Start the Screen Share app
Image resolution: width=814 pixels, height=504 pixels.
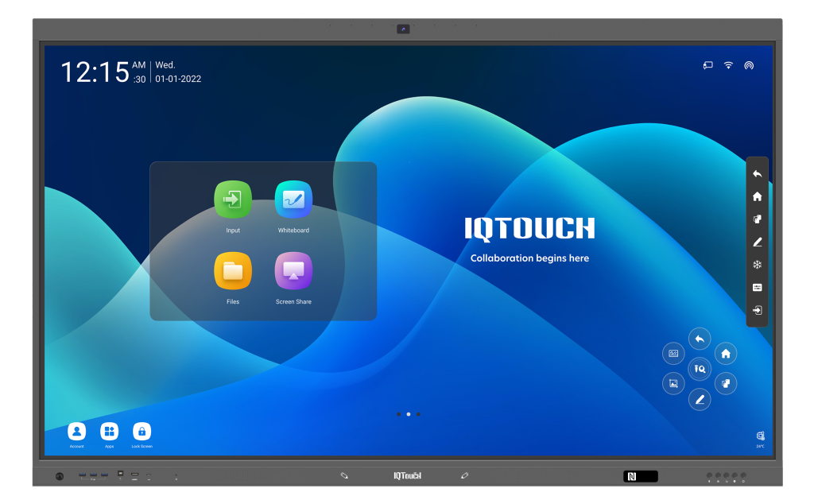(x=293, y=271)
